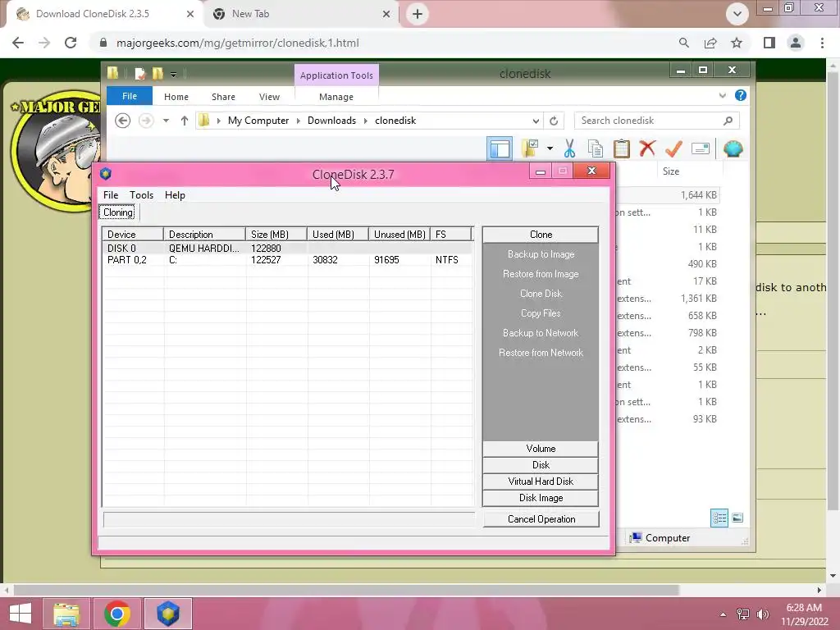Click My Computer in the breadcrumb path
Image resolution: width=840 pixels, height=630 pixels.
click(x=258, y=121)
